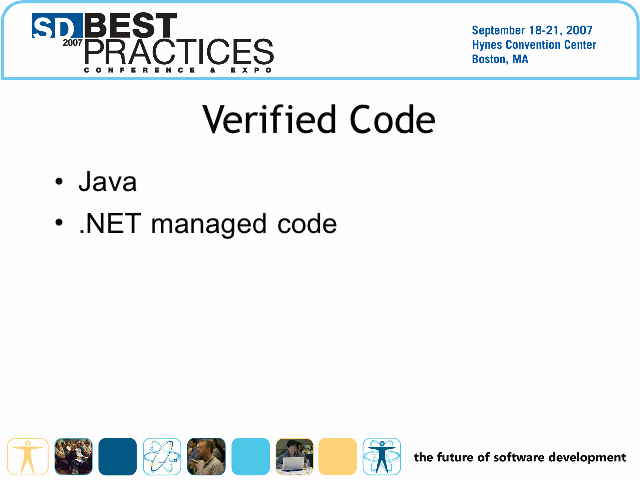Click the pale orange square tile
This screenshot has height=480, width=640.
[338, 456]
